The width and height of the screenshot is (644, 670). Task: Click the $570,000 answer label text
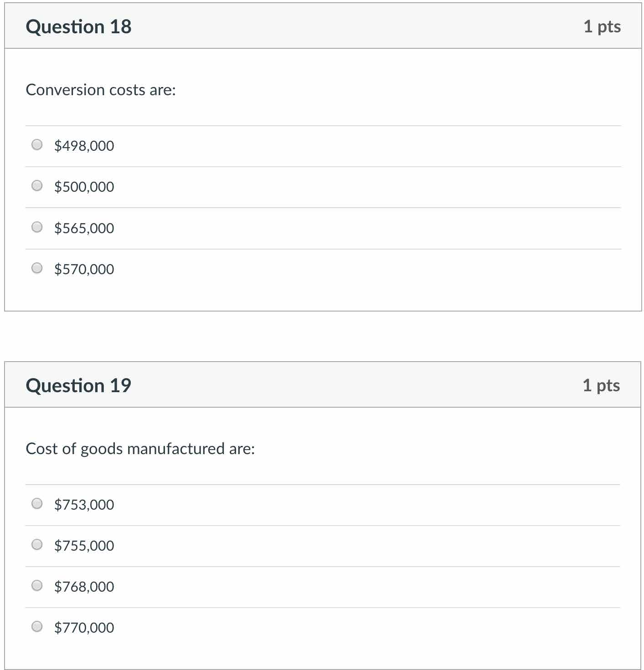[x=84, y=269]
